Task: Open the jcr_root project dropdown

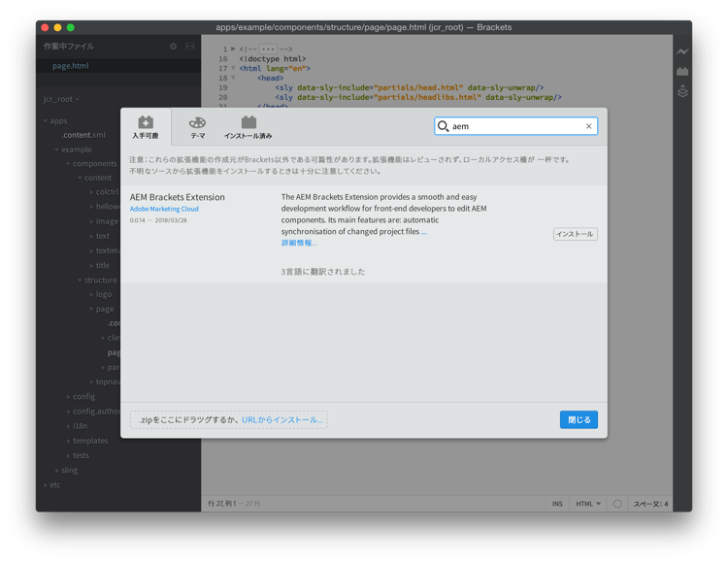Action: click(x=61, y=99)
